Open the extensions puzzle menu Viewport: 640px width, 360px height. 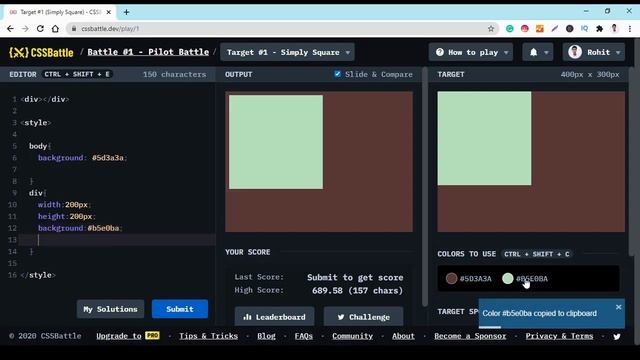[599, 29]
